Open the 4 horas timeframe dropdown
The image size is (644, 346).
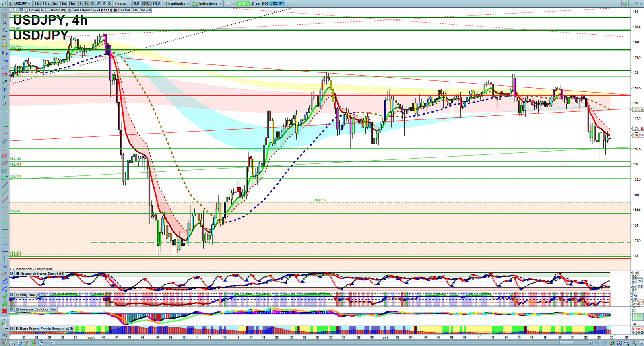point(122,4)
